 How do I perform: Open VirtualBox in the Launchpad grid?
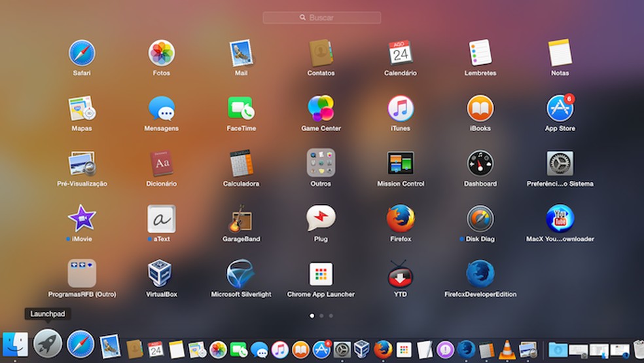[x=160, y=273]
